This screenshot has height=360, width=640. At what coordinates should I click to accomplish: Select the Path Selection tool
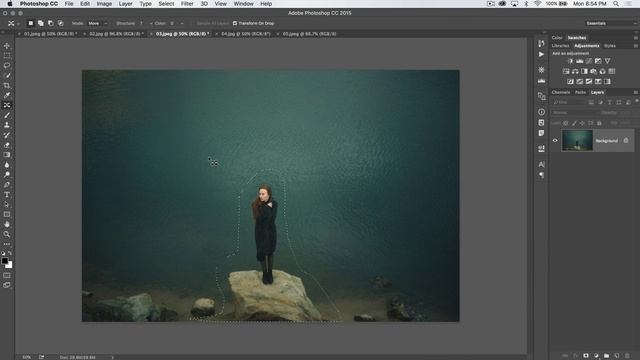[x=7, y=204]
